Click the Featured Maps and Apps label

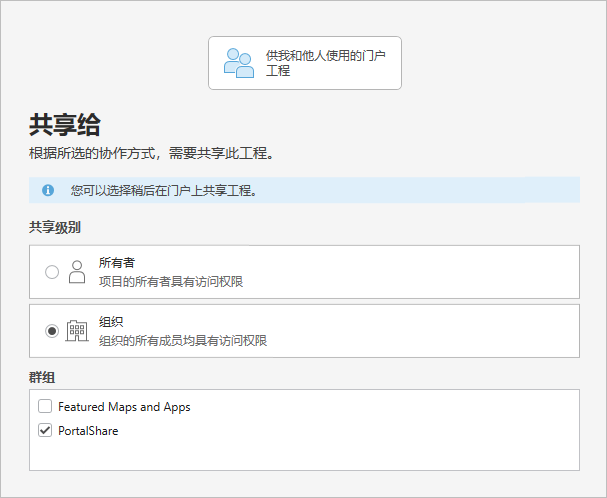coord(124,407)
